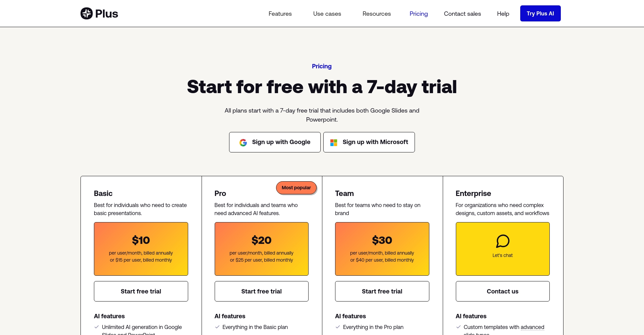Go to Pricing in the navigation bar
The width and height of the screenshot is (644, 335).
[419, 14]
